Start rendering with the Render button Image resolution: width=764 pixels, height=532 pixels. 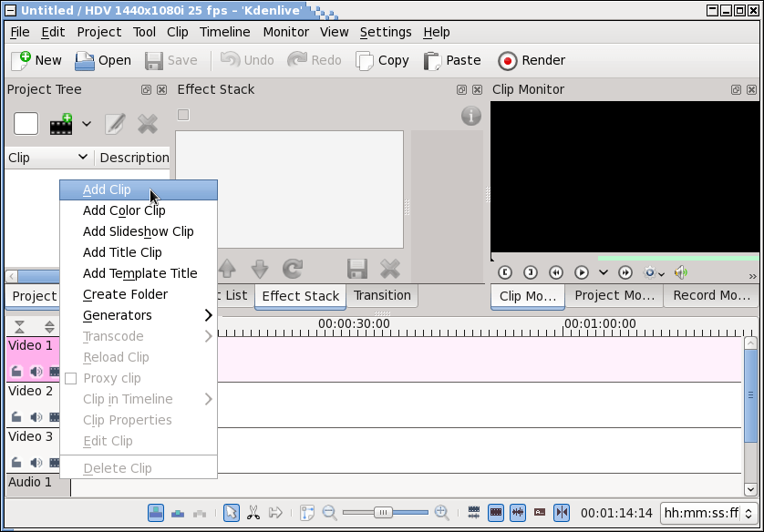[x=532, y=60]
